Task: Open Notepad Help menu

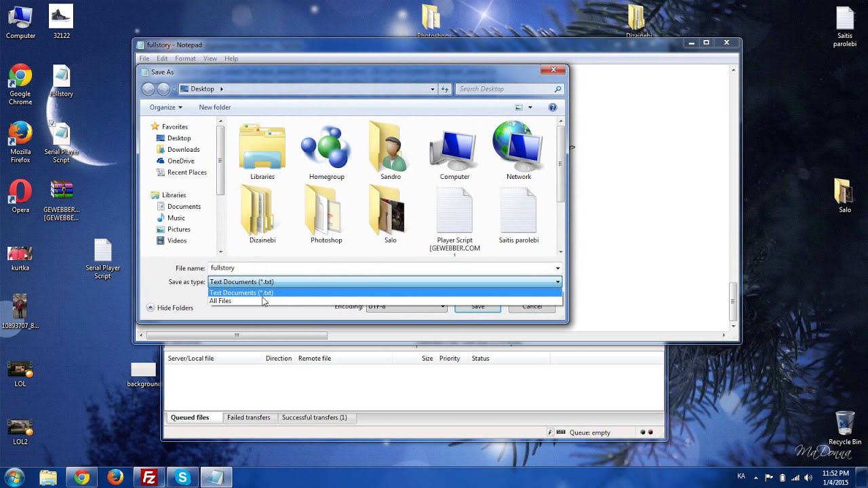Action: (231, 59)
